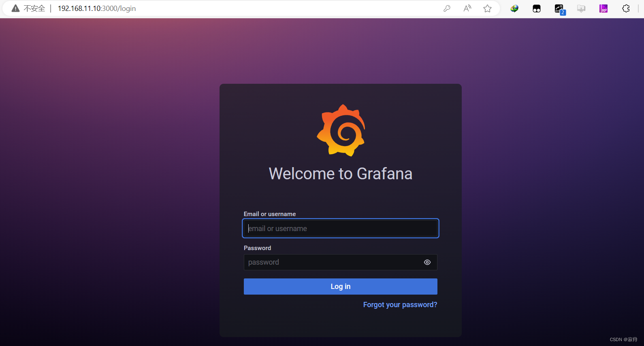Open the purple RP extension icon
Viewport: 644px width, 346px height.
point(603,8)
